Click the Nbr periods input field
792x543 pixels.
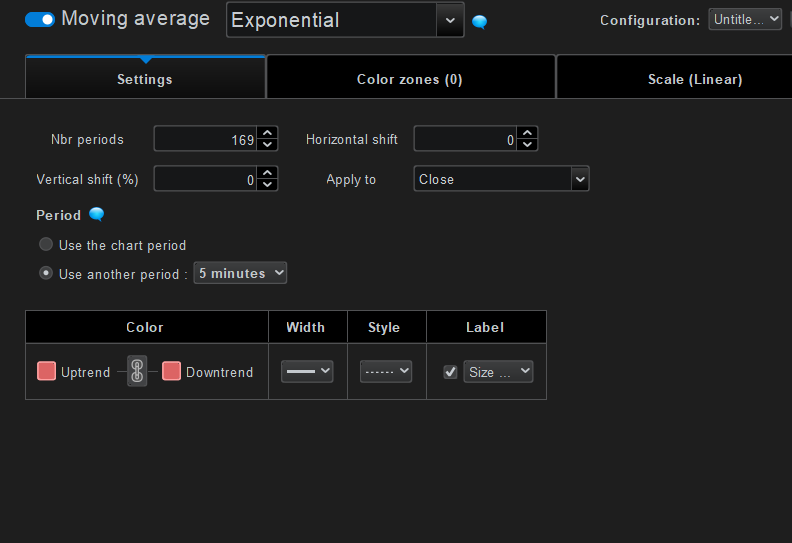pyautogui.click(x=205, y=139)
